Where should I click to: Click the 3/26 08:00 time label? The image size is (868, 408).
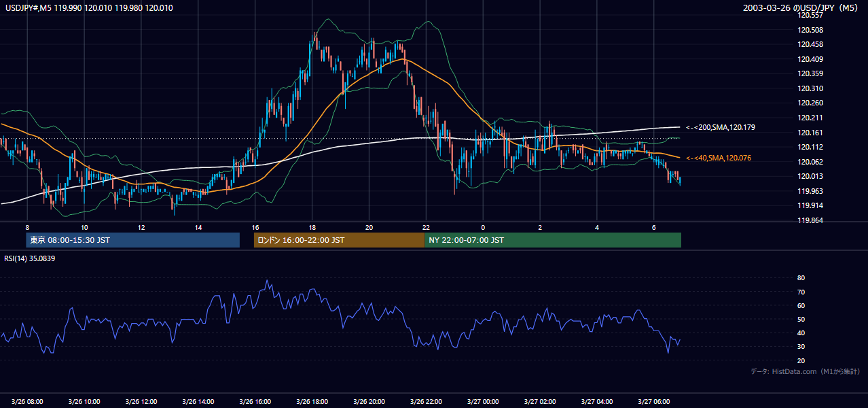point(26,402)
